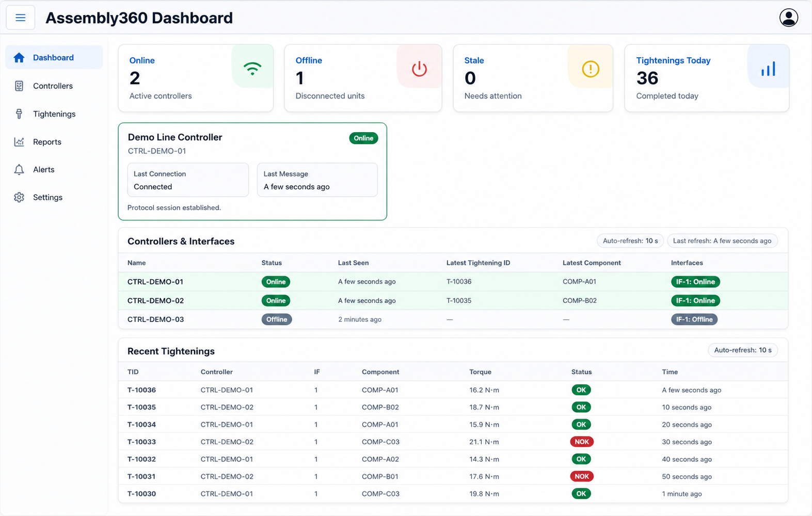The height and width of the screenshot is (516, 812).
Task: Select tightening T-10036 row ID
Action: pos(141,390)
